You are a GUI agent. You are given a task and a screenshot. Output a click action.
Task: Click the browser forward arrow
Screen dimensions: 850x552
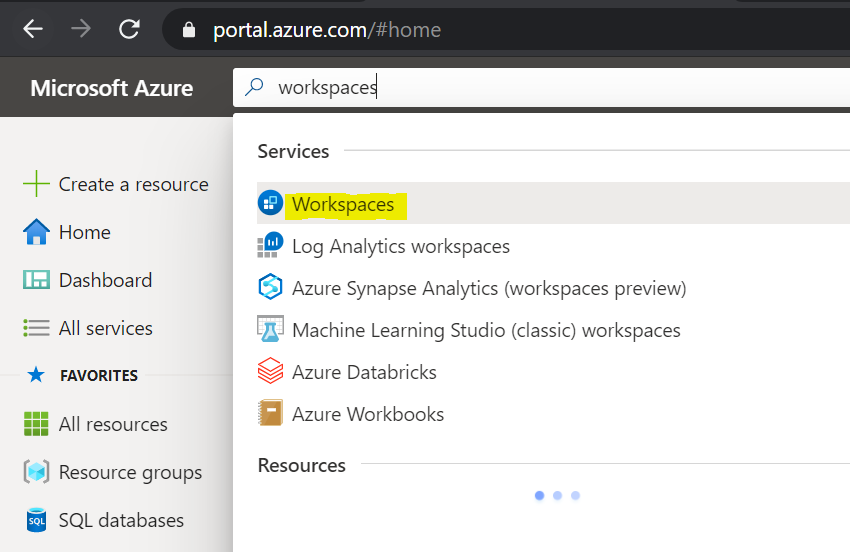pyautogui.click(x=81, y=29)
